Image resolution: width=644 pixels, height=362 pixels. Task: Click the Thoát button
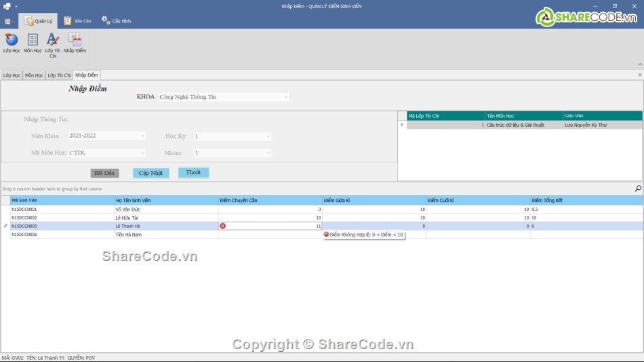(193, 173)
